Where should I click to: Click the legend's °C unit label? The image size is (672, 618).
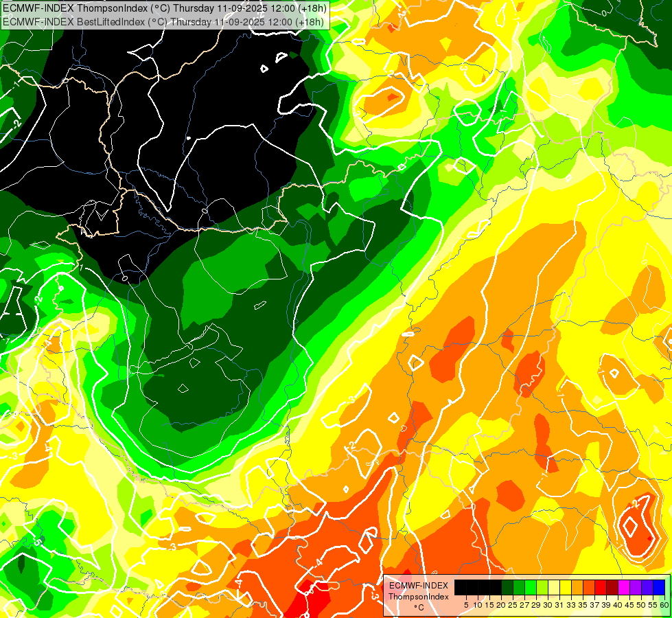pyautogui.click(x=419, y=607)
